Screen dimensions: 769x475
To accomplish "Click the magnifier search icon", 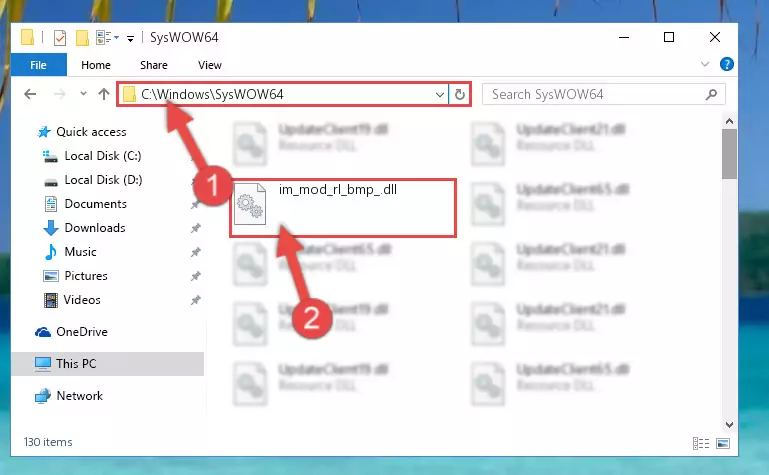I will [x=711, y=94].
